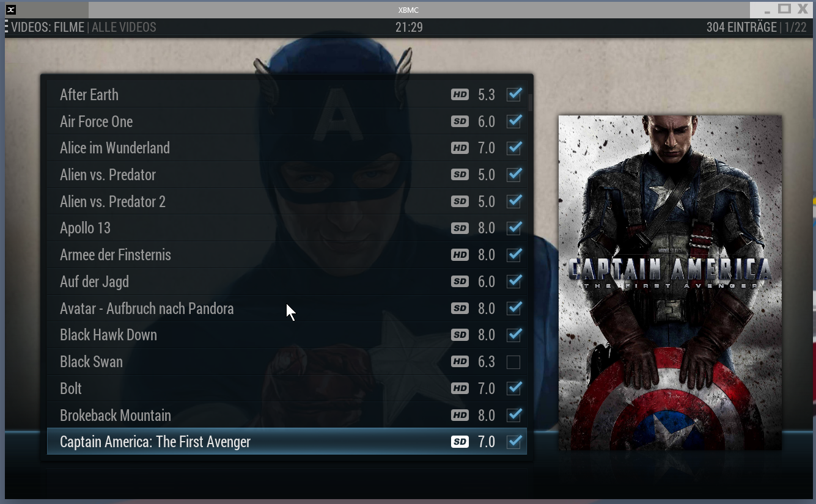Select Alice im Wunderland in the list

point(287,148)
